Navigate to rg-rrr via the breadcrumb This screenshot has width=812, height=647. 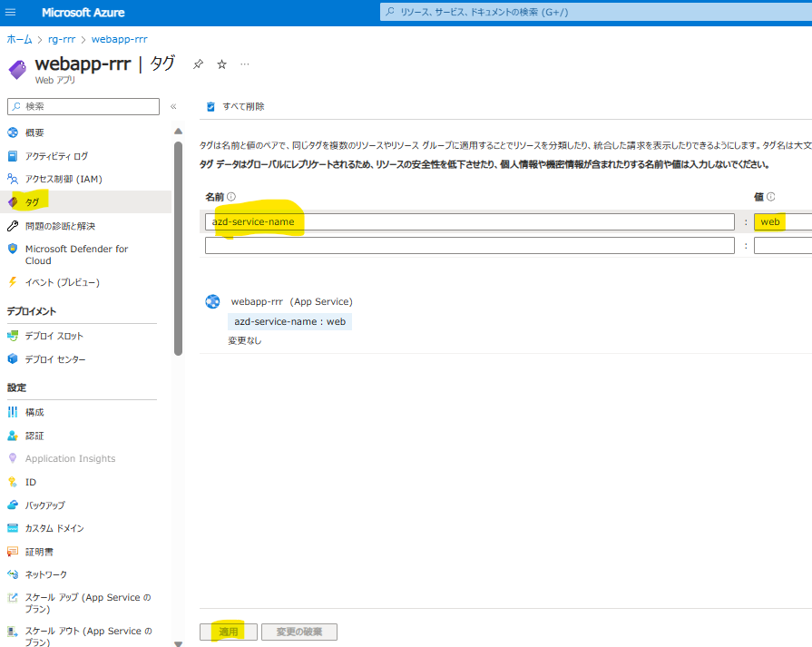[62, 39]
